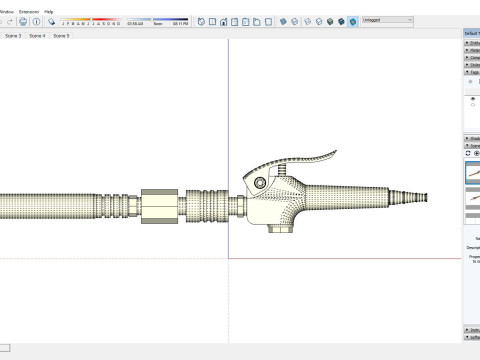Select the hexagonal coupling nut in model
Viewport: 480px width, 360px height.
[x=159, y=206]
